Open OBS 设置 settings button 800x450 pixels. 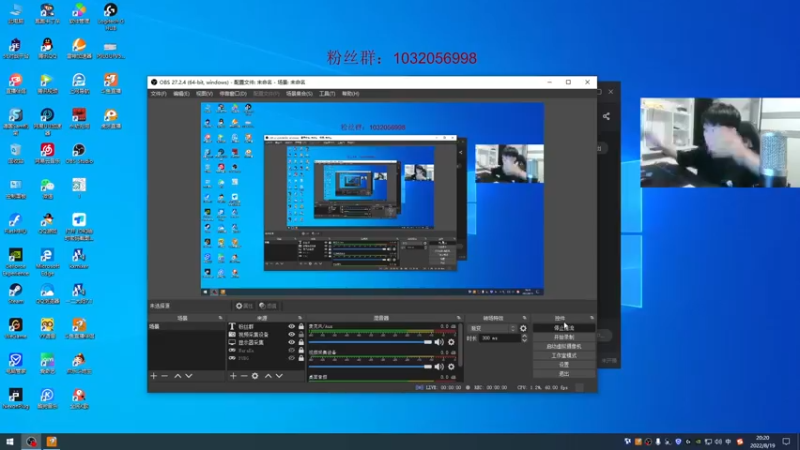(x=564, y=365)
